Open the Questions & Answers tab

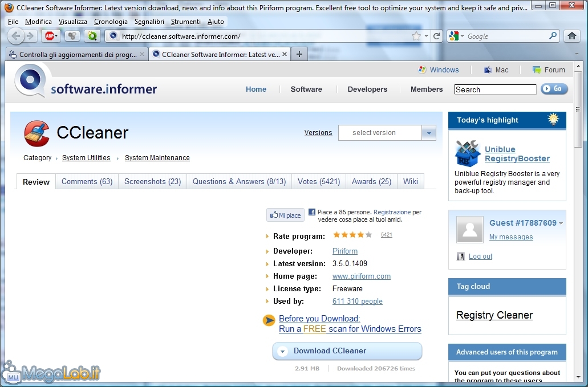click(240, 181)
